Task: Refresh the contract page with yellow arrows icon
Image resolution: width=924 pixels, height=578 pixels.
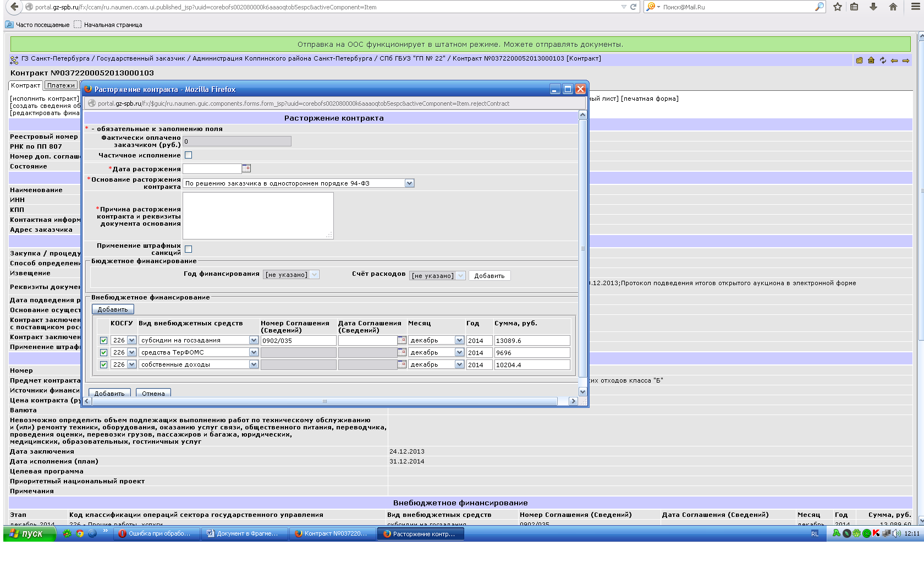Action: coord(883,61)
